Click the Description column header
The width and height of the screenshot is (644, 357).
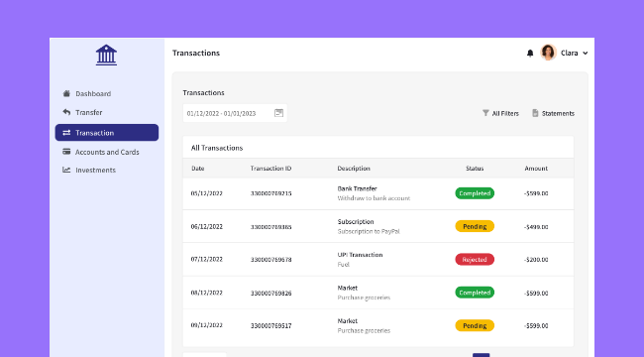(354, 169)
